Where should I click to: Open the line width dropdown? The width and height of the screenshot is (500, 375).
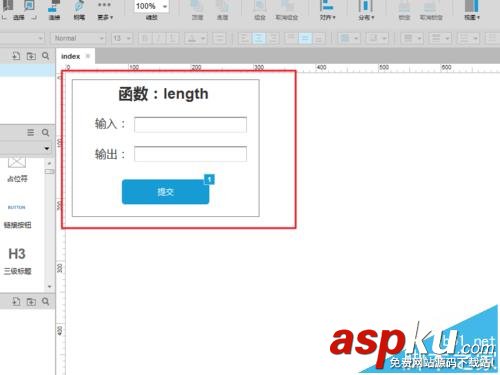(412, 38)
